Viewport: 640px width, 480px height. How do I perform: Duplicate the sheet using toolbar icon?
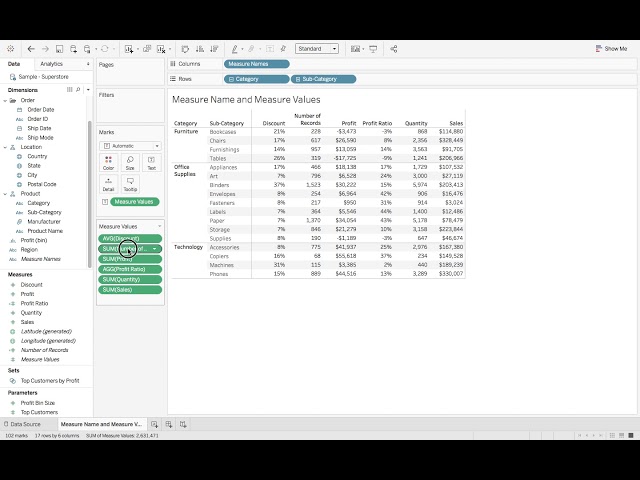click(147, 49)
